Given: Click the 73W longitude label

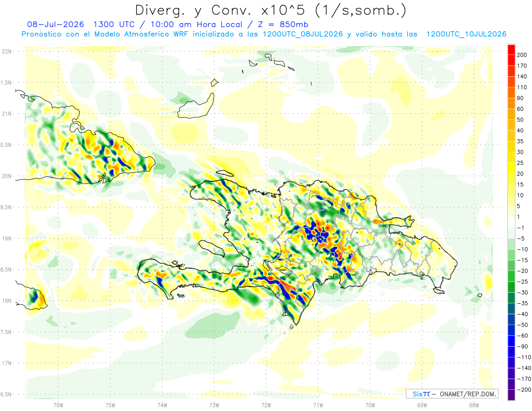Looking at the screenshot, I should [x=214, y=405].
